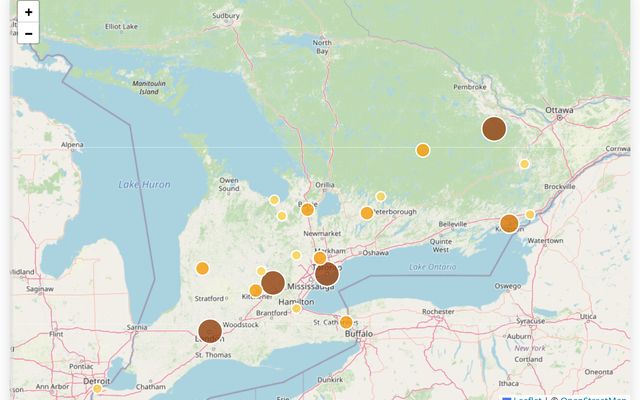The image size is (640, 400).
Task: Click the small yellow marker northeast of Kingston
Action: pos(530,214)
